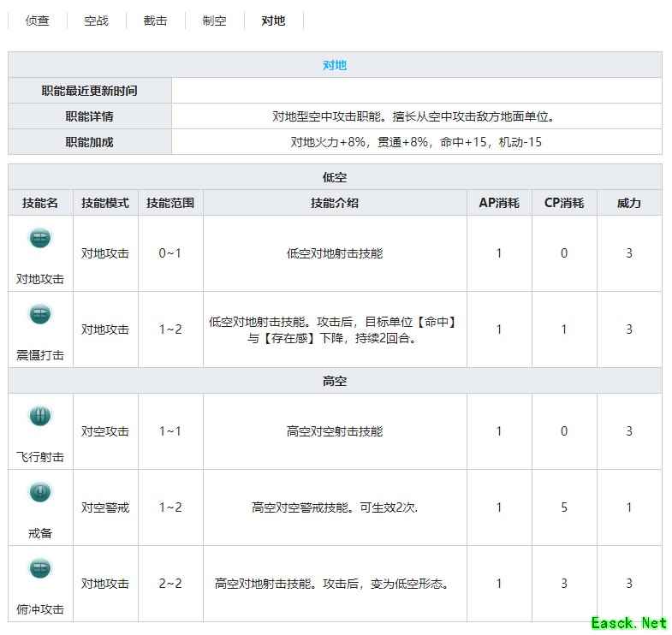Click the blue 对地 table title
This screenshot has width=672, height=635.
tap(335, 65)
